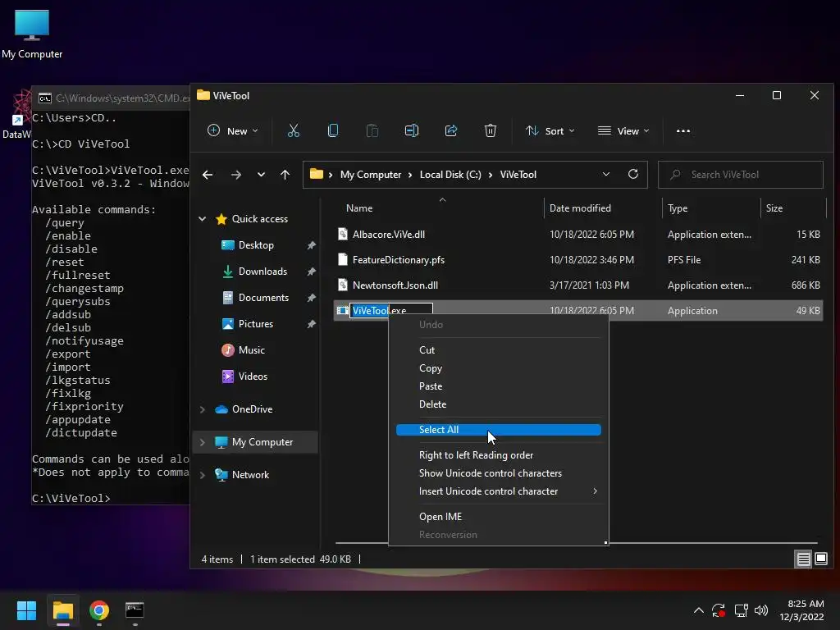Expand My Computer in navigation pane

pyautogui.click(x=203, y=442)
